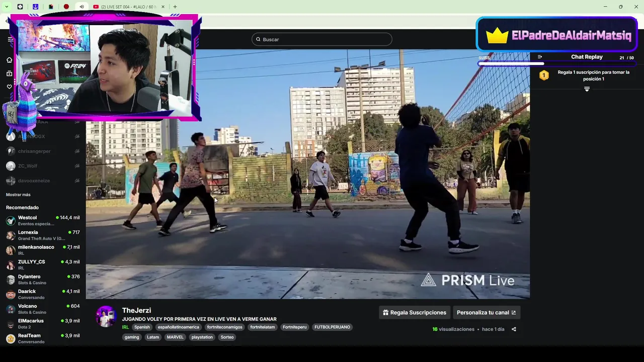Click ZULLYY_CS avatar icon
This screenshot has width=644, height=362.
tap(11, 265)
